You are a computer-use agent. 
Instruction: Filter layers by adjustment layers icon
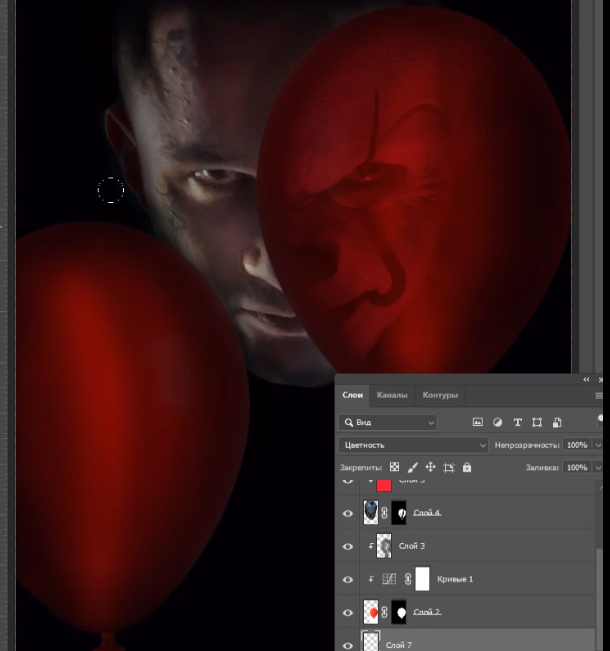click(x=497, y=422)
